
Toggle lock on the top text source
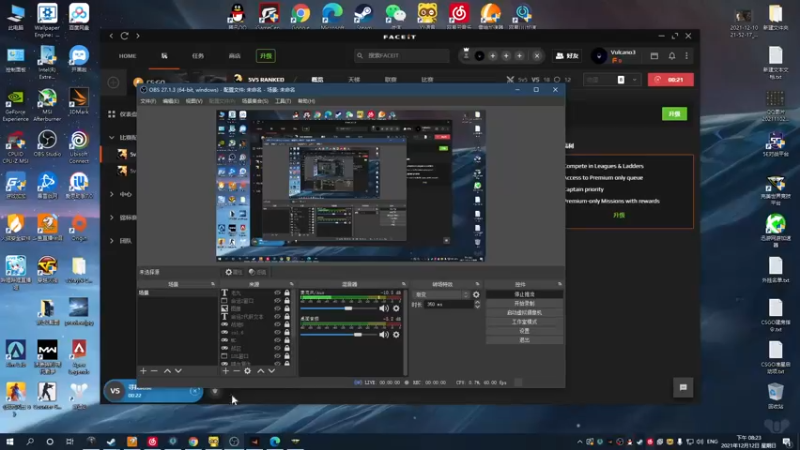[x=287, y=293]
